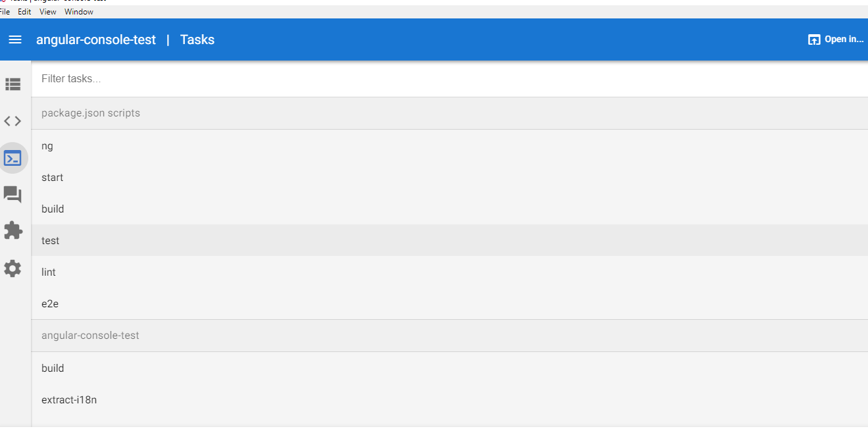Open Extensions puzzle piece icon
The image size is (868, 431).
13,231
